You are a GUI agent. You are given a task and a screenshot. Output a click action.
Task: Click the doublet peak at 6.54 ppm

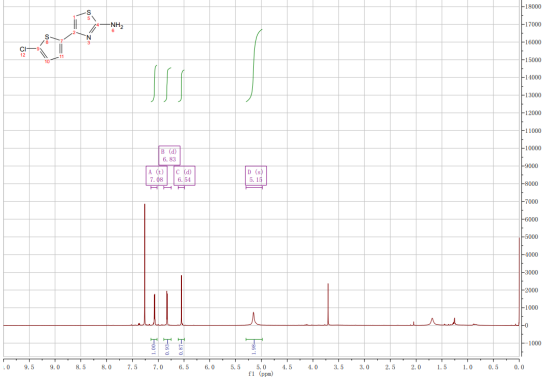coord(182,300)
